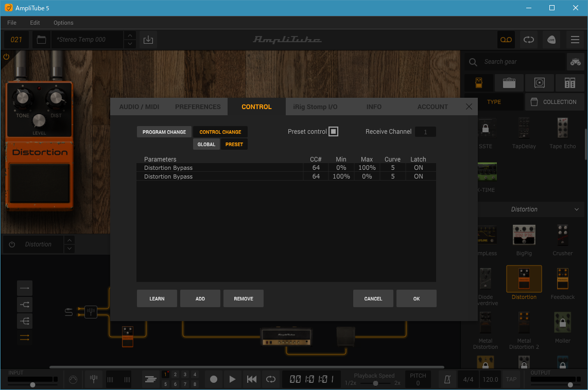This screenshot has height=390, width=588.
Task: Click the CANCEL button
Action: (373, 298)
